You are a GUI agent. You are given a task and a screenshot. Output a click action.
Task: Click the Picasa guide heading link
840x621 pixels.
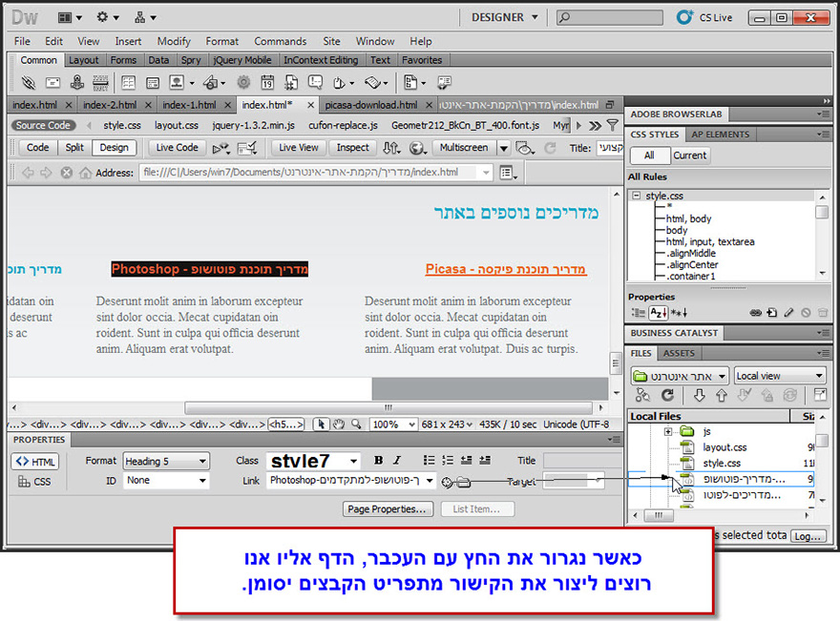coord(506,269)
